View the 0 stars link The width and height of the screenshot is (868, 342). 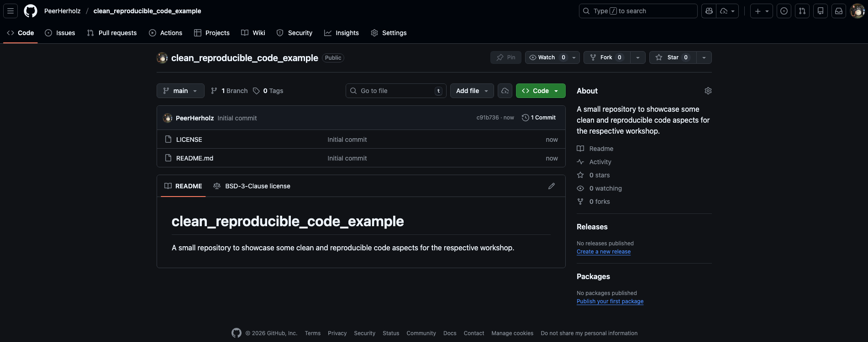click(593, 175)
